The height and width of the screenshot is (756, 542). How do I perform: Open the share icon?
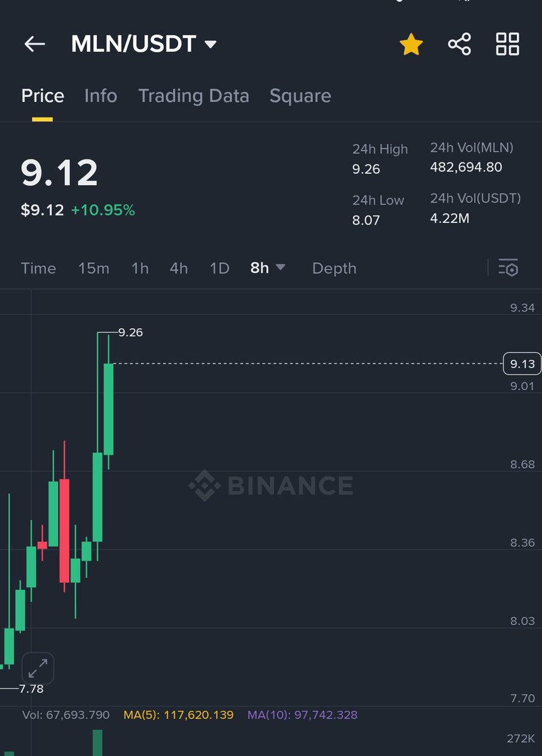click(x=460, y=44)
